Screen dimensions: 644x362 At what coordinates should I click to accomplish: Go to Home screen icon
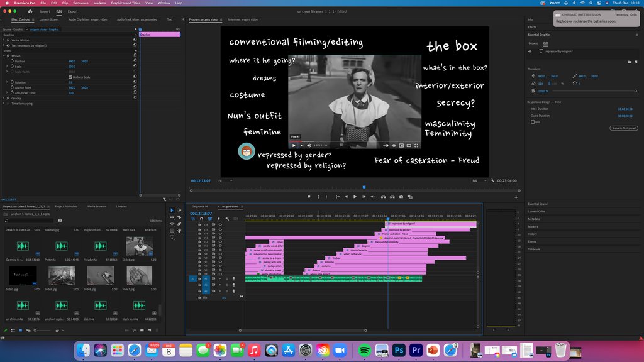pyautogui.click(x=30, y=11)
